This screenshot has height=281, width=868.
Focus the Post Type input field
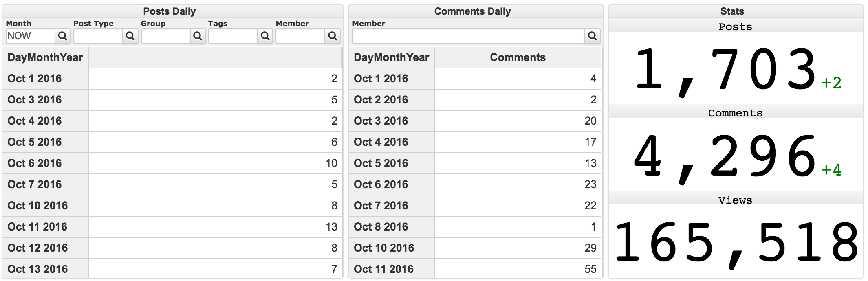point(98,36)
